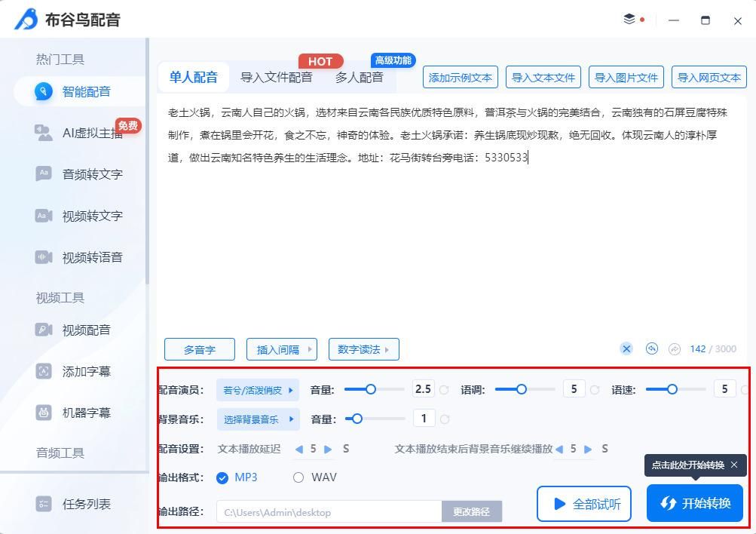Select WAV output format
Viewport: 756px width, 534px height.
pyautogui.click(x=315, y=477)
